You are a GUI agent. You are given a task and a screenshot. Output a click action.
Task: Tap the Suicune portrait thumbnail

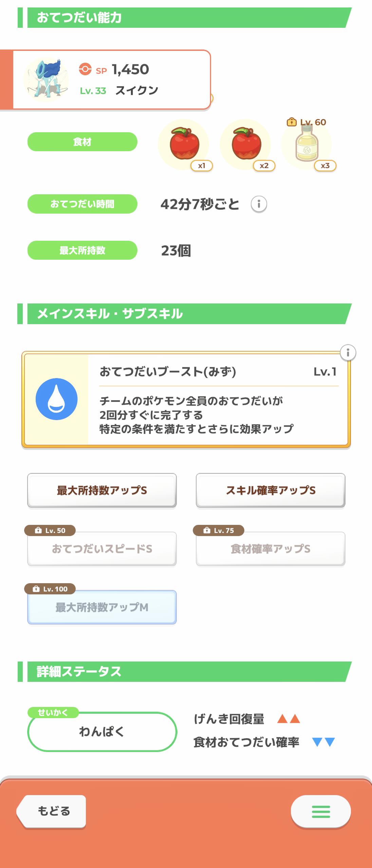point(46,80)
